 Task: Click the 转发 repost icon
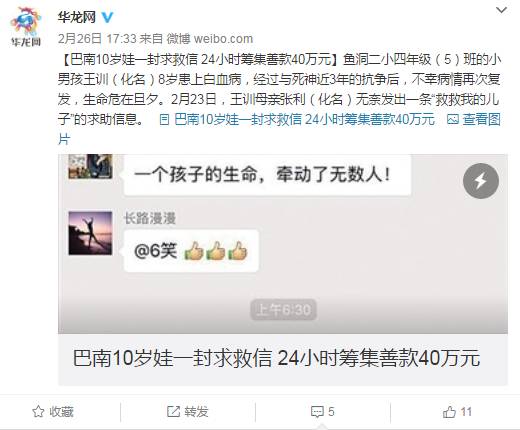pyautogui.click(x=173, y=412)
